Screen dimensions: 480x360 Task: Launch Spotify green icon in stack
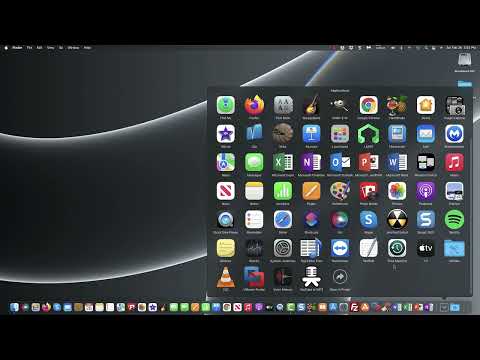(454, 220)
